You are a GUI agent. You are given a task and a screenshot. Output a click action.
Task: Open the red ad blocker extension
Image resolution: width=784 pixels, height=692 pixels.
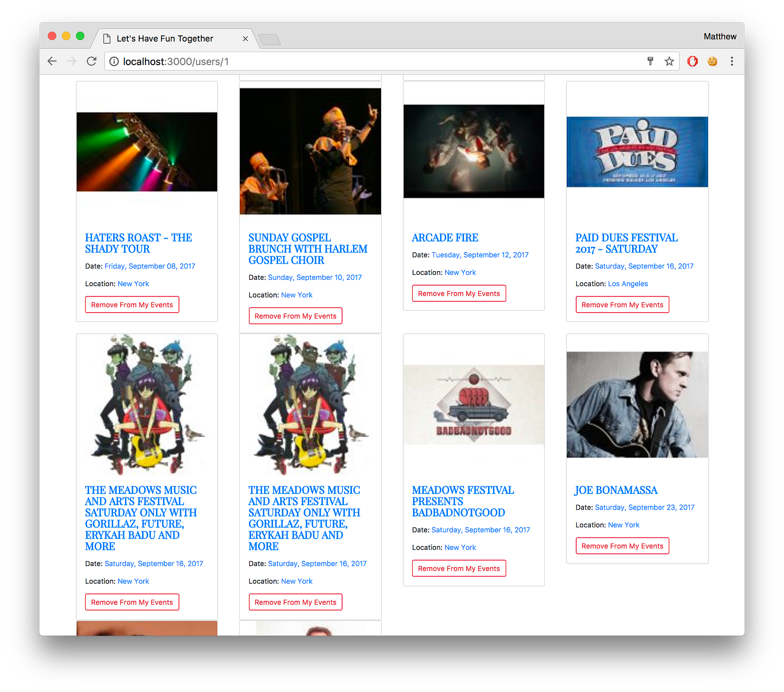click(692, 61)
